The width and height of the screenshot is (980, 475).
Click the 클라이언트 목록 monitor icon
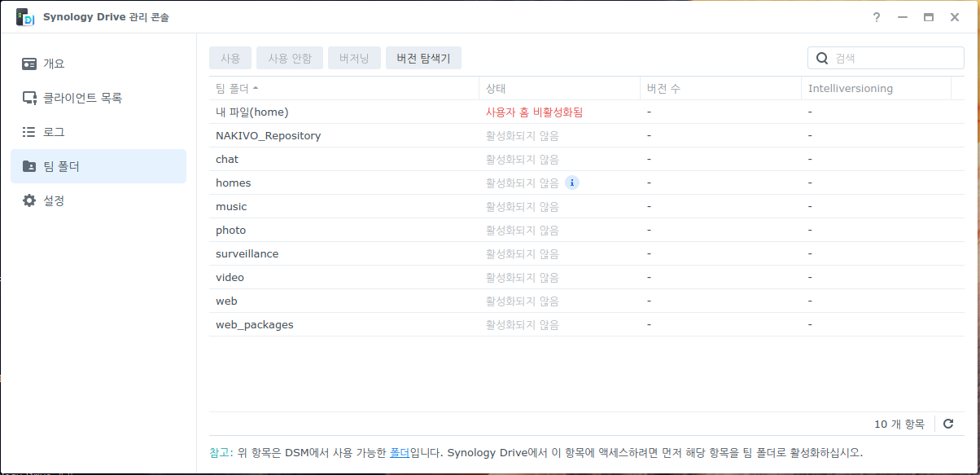click(x=29, y=98)
